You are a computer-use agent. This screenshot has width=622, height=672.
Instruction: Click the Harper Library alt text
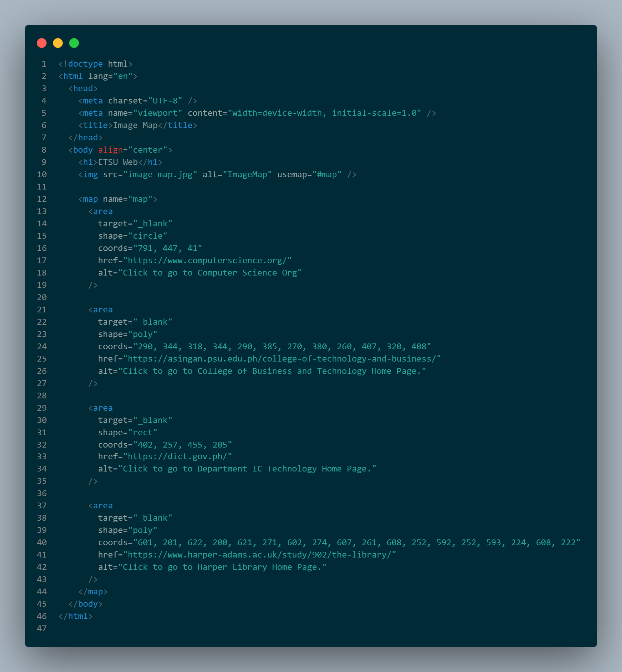coord(222,567)
